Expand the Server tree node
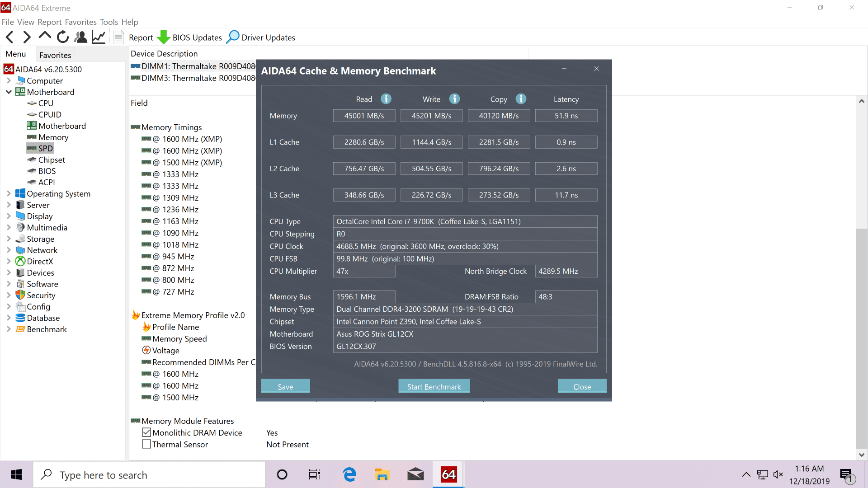The image size is (868, 488). tap(9, 205)
